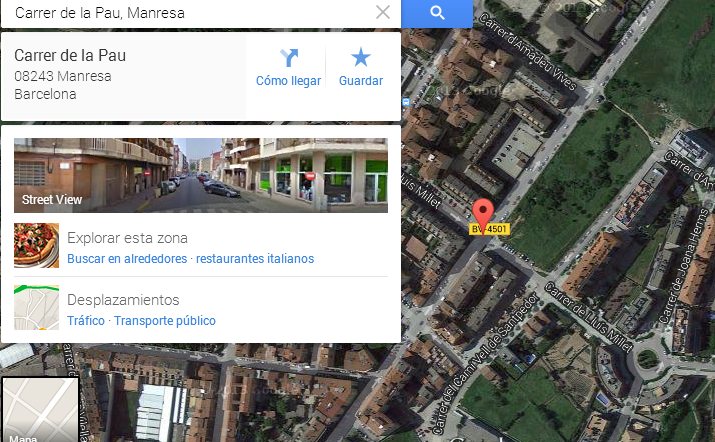Click the Cómo llegar directions arrow icon

tap(289, 58)
